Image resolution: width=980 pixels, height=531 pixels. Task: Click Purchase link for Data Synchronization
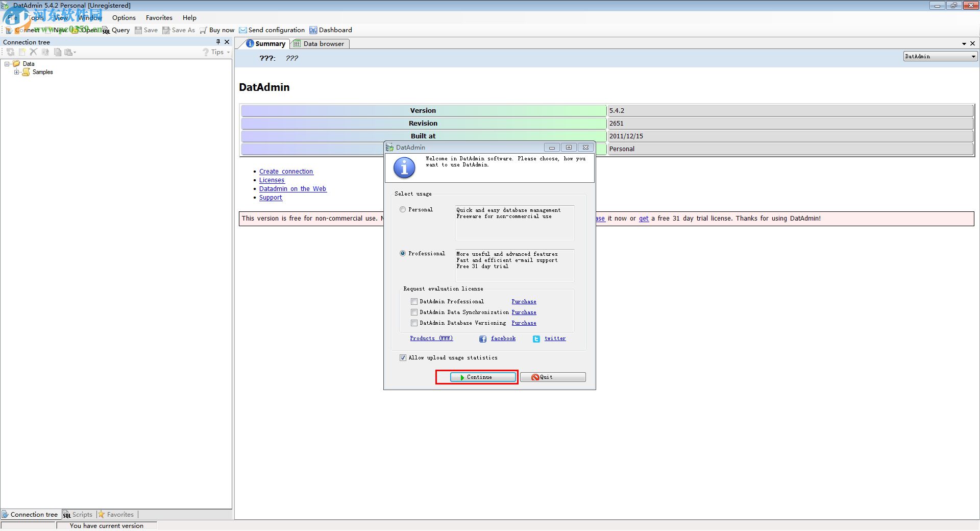coord(524,312)
